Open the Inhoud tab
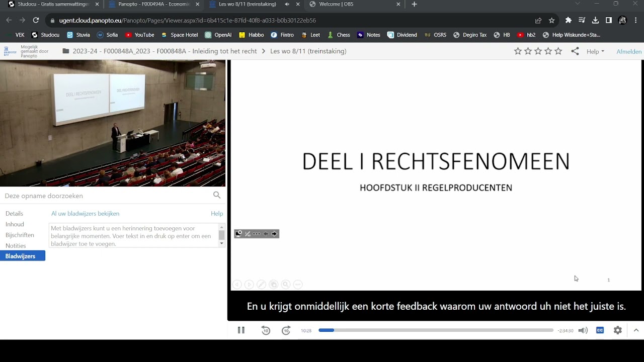This screenshot has width=644, height=362. pyautogui.click(x=15, y=224)
